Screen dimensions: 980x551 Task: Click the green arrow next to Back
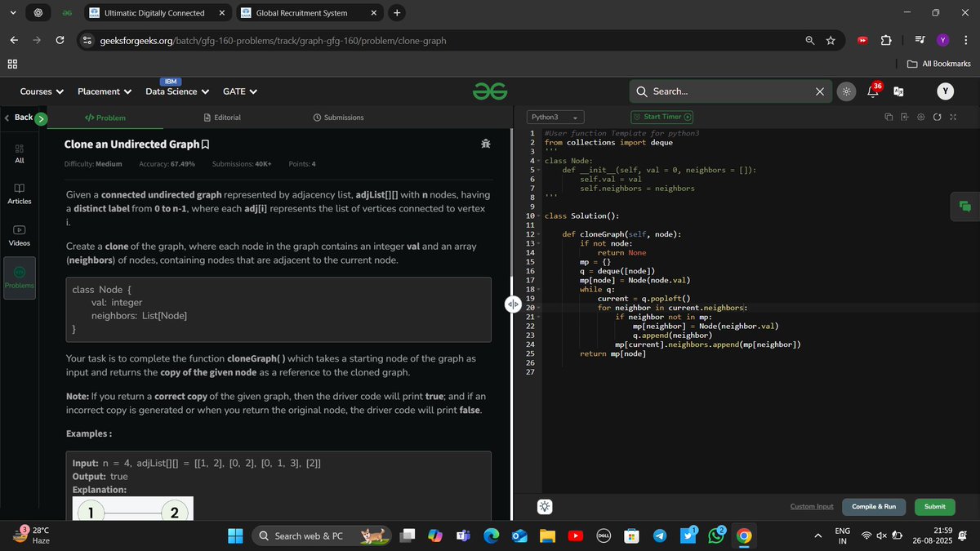[42, 118]
